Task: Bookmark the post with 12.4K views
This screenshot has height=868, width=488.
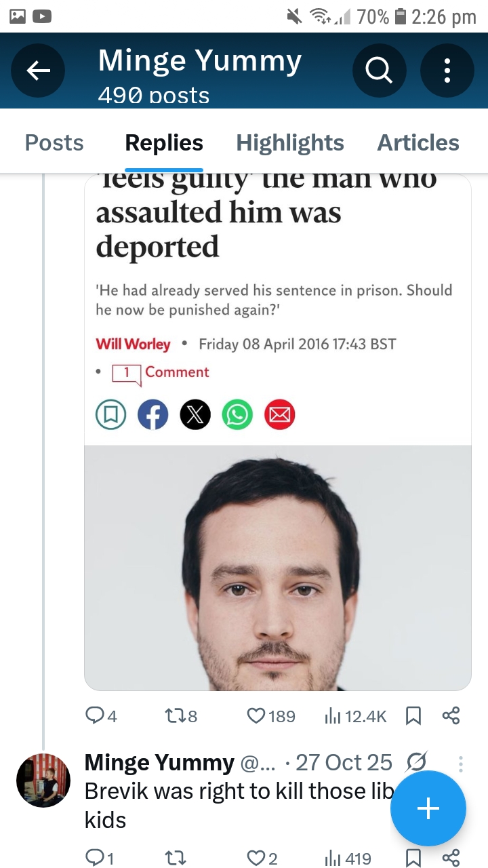Action: (413, 715)
